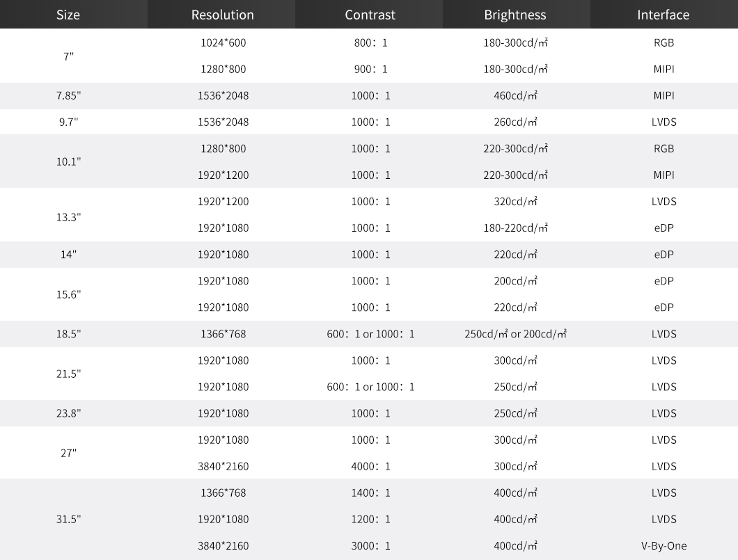Select the 3000:1 contrast value
738x560 pixels.
(370, 546)
